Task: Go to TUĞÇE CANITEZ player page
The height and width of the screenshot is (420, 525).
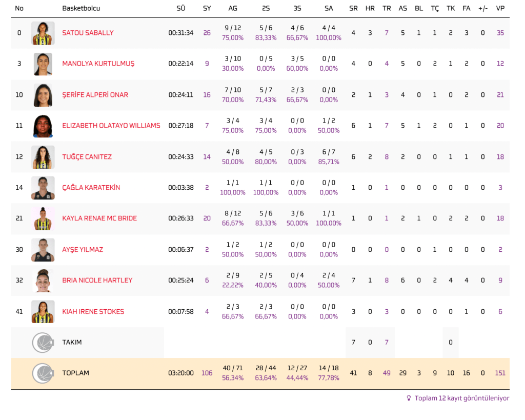Action: [87, 157]
